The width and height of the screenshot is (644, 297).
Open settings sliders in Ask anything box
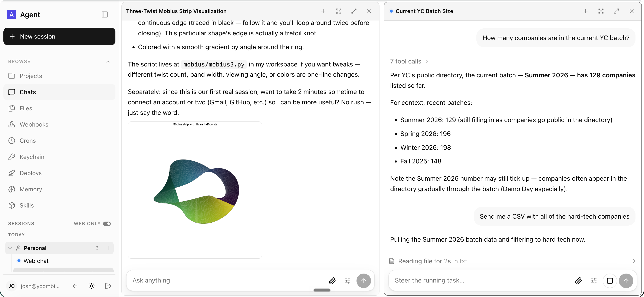(348, 281)
